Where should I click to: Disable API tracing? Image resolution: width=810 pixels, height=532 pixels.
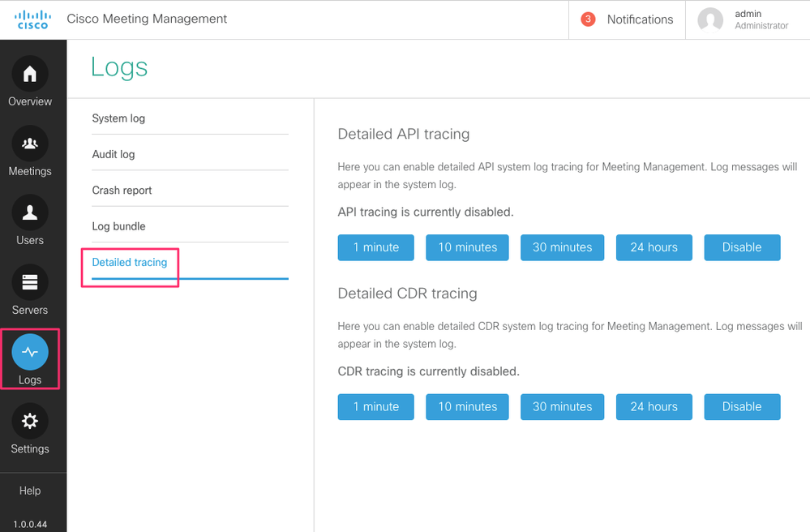(x=743, y=247)
